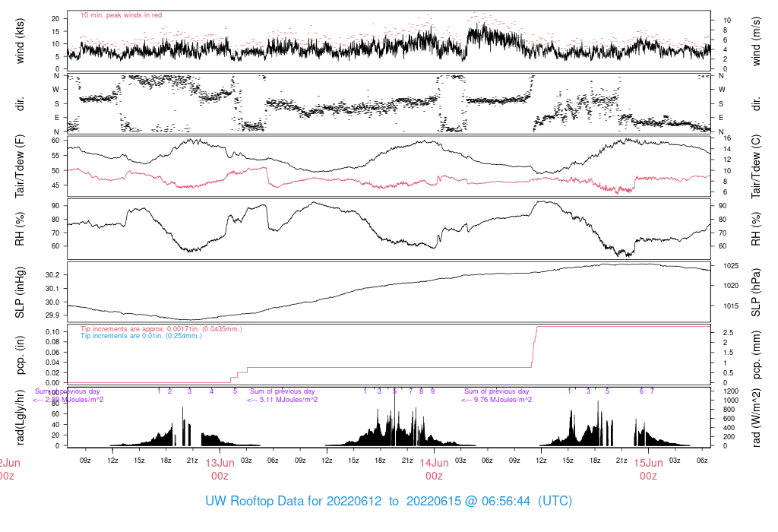Viewport: 778px width, 532px height.
Task: Click the "Tip increments are 0.01in. (0.254mm.)" note
Action: [x=141, y=336]
